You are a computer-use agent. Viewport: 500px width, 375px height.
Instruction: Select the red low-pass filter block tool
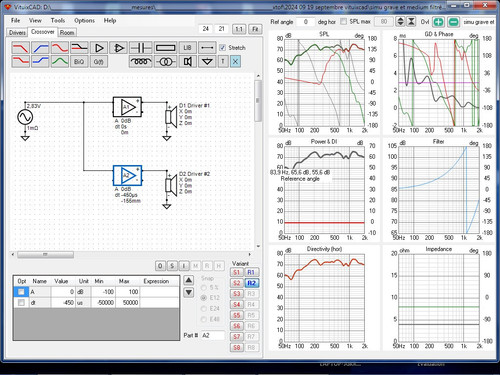pyautogui.click(x=20, y=48)
